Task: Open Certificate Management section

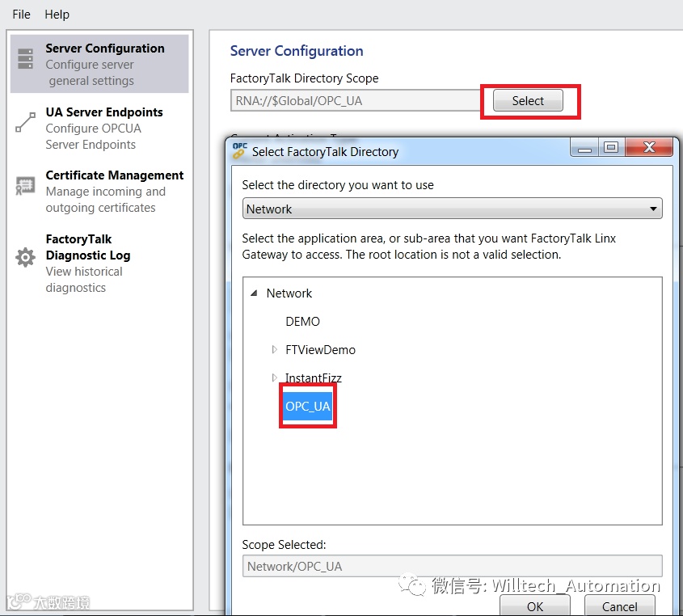Action: [99, 192]
